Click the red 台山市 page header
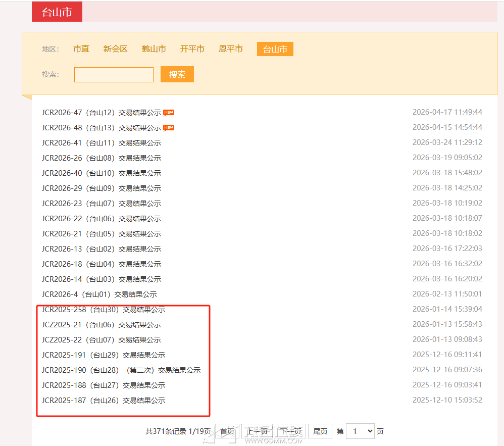This screenshot has width=504, height=446. (57, 11)
